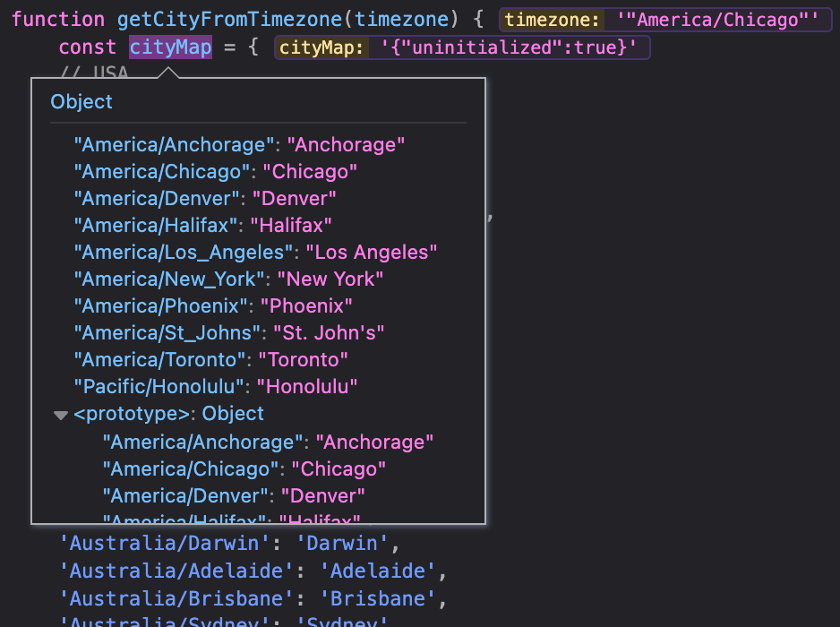Click the "America/Phoenix" entry
840x627 pixels.
tap(212, 305)
